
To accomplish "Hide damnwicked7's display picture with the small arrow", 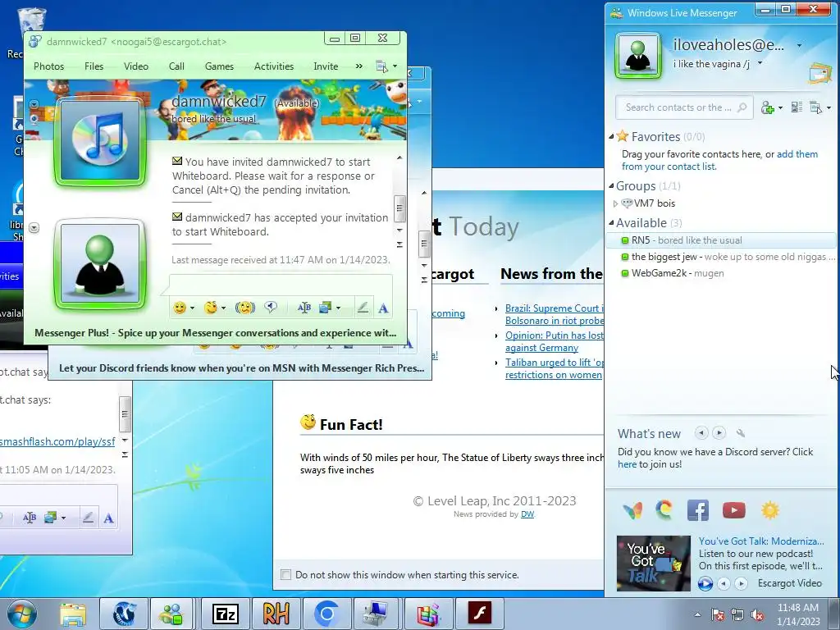I will (x=34, y=104).
